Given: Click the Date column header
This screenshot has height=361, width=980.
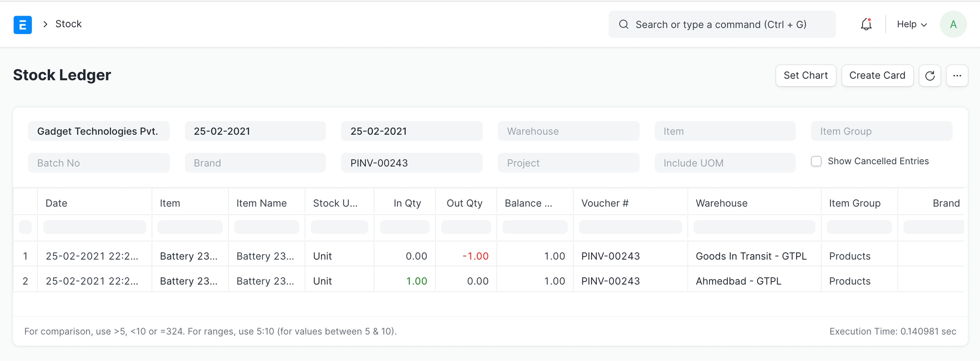Looking at the screenshot, I should pos(57,203).
